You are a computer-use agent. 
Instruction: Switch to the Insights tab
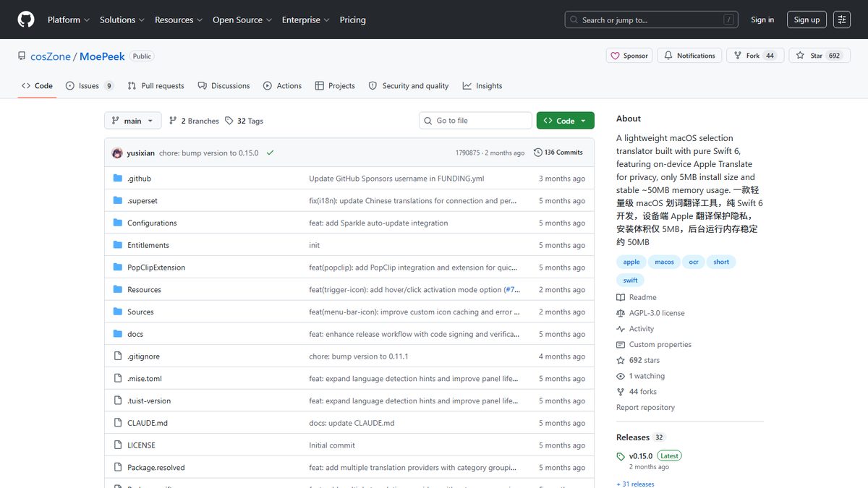[482, 85]
